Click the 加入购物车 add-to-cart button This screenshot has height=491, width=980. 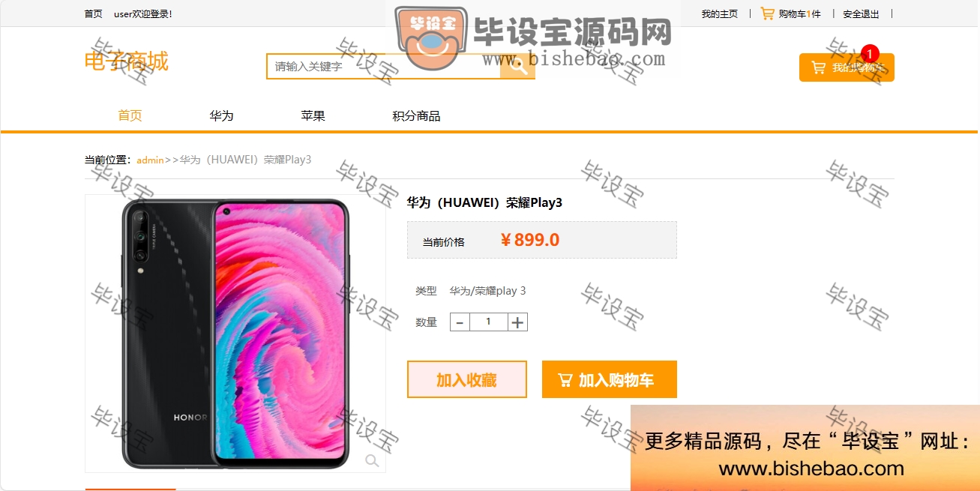click(x=610, y=379)
